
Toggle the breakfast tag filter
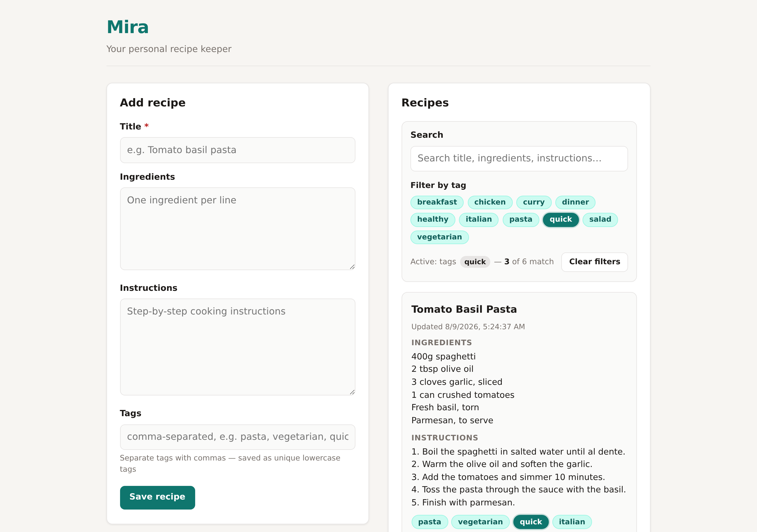coord(437,202)
